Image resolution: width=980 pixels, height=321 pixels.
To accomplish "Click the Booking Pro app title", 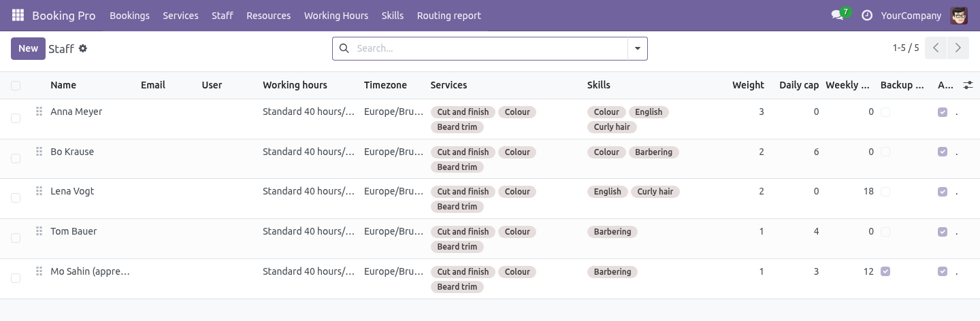I will pos(64,15).
